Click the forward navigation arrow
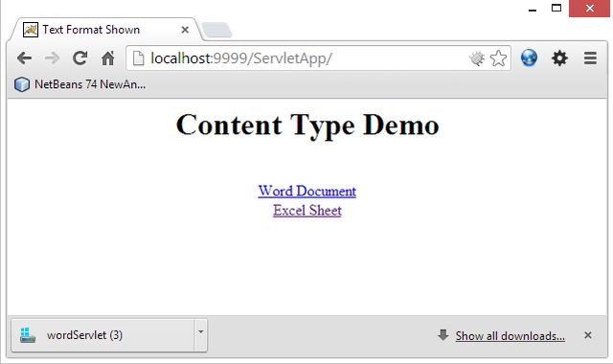This screenshot has width=613, height=364. click(x=52, y=58)
